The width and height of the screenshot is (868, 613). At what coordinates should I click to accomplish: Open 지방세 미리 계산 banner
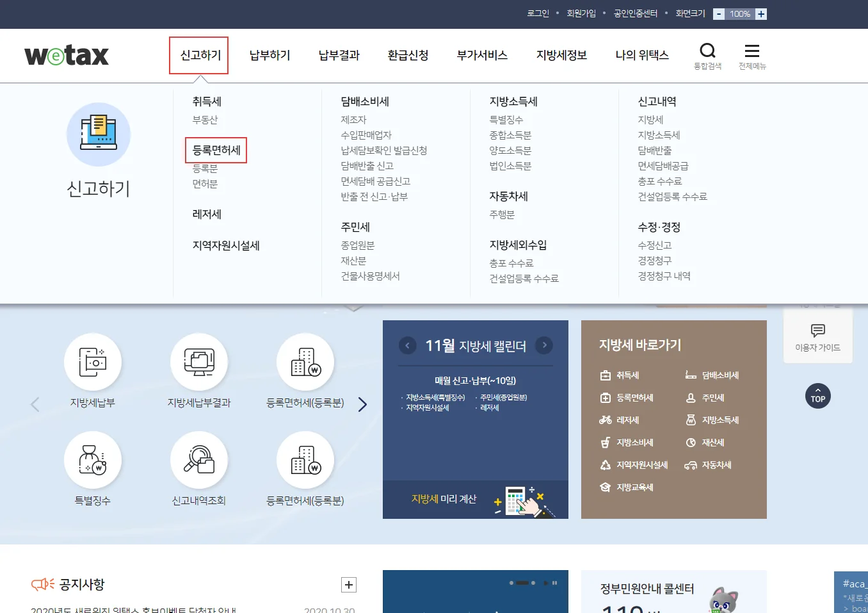tap(475, 500)
